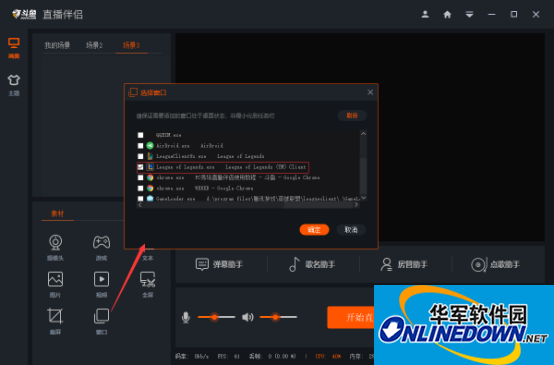Add a game (游戏) capture source
554x365 pixels.
coord(101,247)
